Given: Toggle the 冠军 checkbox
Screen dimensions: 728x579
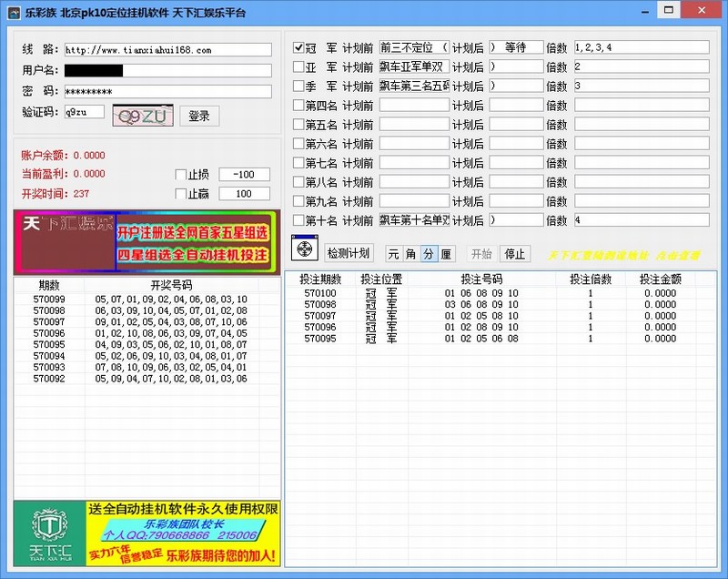Looking at the screenshot, I should (298, 47).
